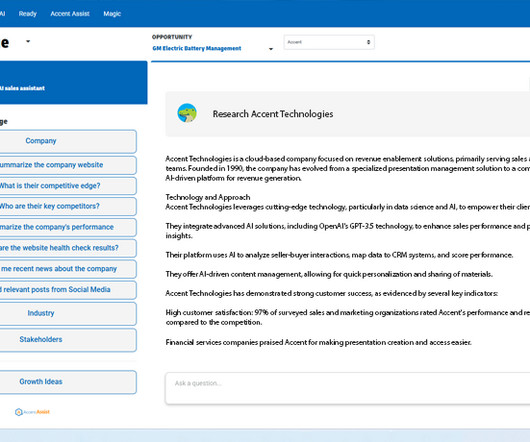The image size is (530, 442).
Task: Select Who are their key competitors?
Action: coord(68,206)
